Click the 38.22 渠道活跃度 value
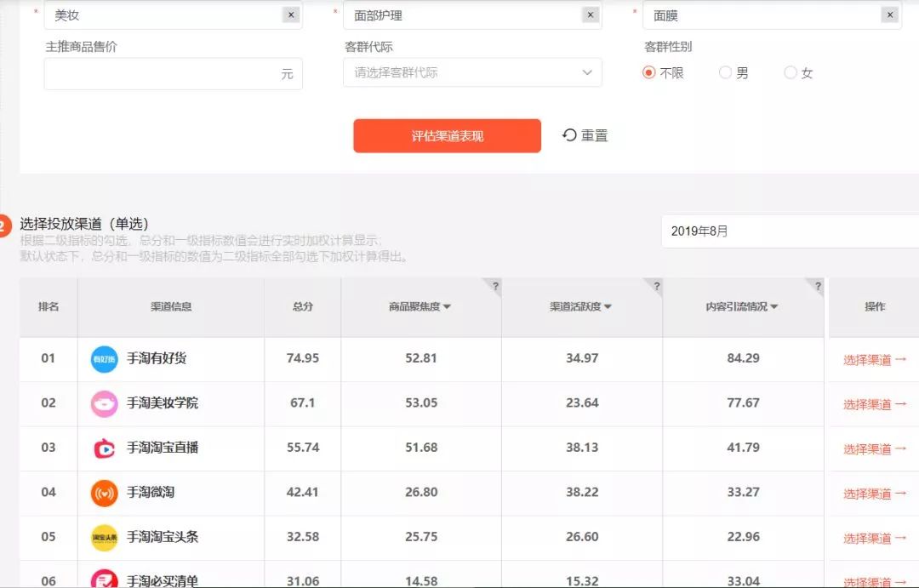Screen dimensions: 919x588 coord(582,492)
